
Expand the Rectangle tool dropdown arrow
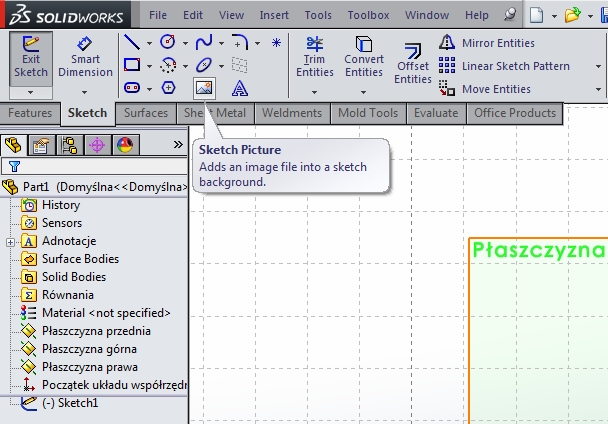(149, 66)
